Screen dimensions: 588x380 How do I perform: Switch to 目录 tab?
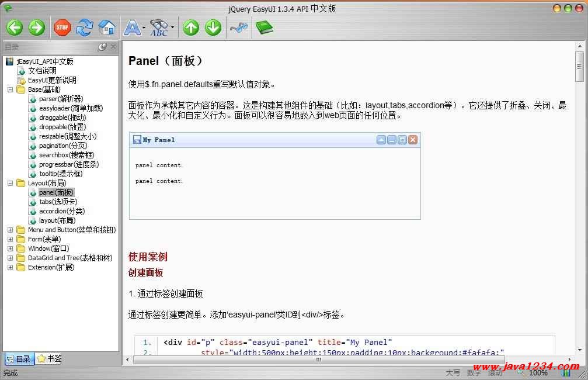pyautogui.click(x=19, y=359)
